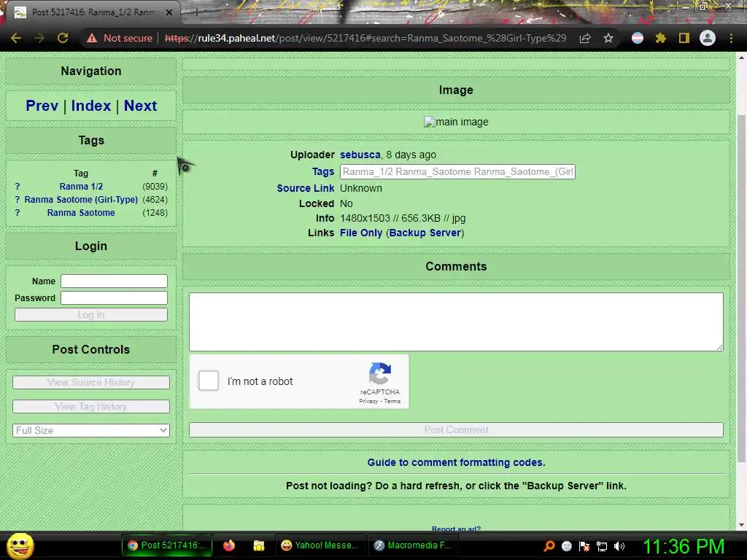This screenshot has height=560, width=747.
Task: Open uploader sebusca's profile
Action: [360, 155]
